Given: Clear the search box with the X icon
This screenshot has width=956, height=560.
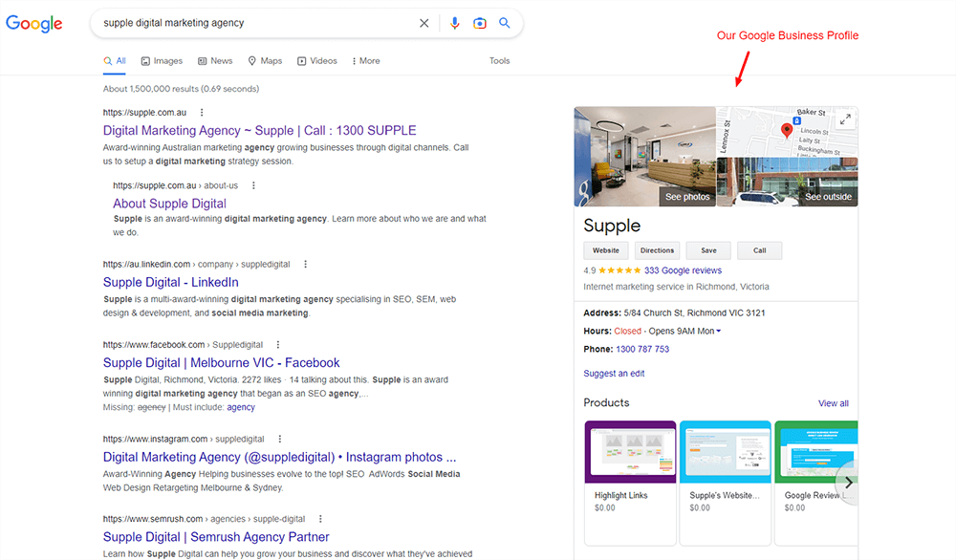Looking at the screenshot, I should (x=424, y=23).
